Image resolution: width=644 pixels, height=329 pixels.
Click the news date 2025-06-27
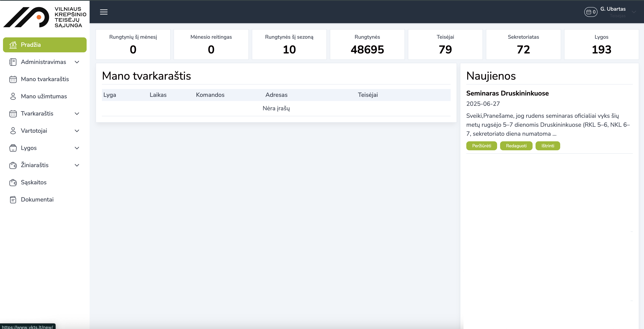(x=483, y=104)
